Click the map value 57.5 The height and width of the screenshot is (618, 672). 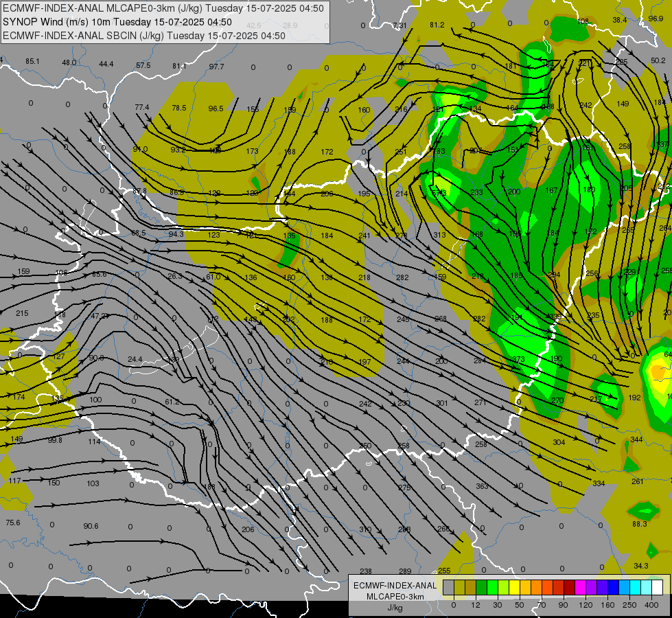pyautogui.click(x=143, y=65)
